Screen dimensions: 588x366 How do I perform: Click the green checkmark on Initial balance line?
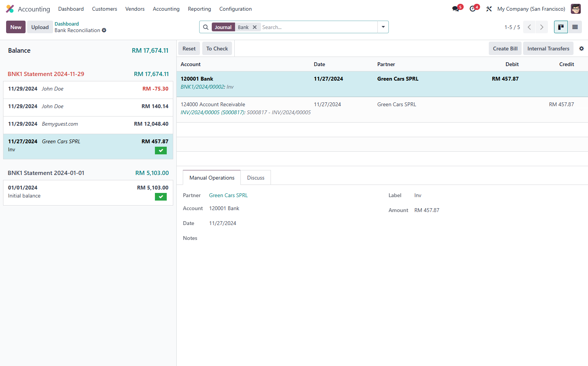[x=161, y=197]
